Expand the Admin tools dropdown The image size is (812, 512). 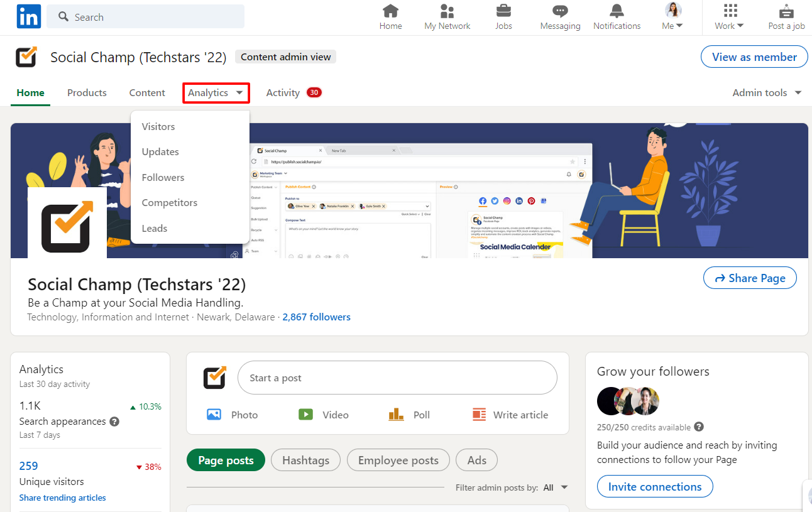click(x=766, y=92)
